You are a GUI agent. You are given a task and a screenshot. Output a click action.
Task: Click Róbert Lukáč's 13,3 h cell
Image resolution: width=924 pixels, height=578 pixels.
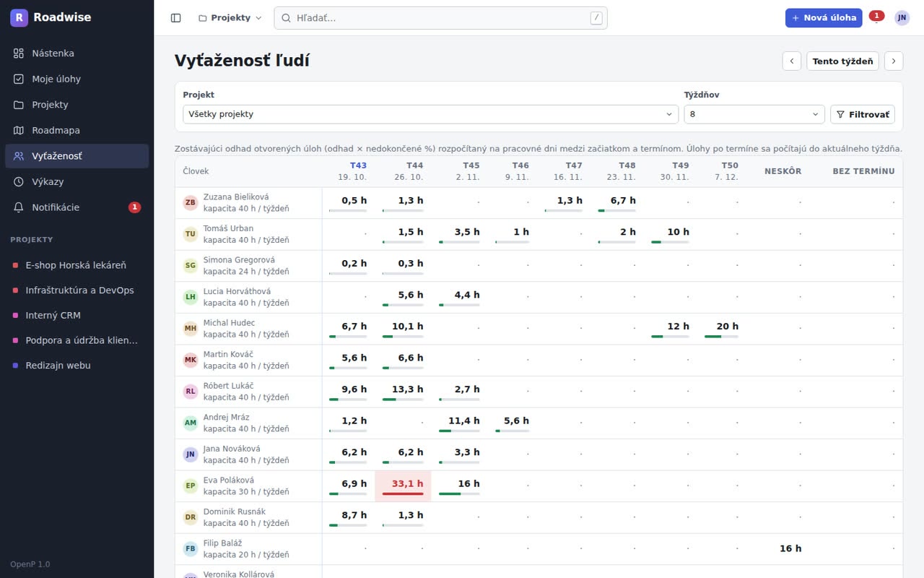click(403, 392)
